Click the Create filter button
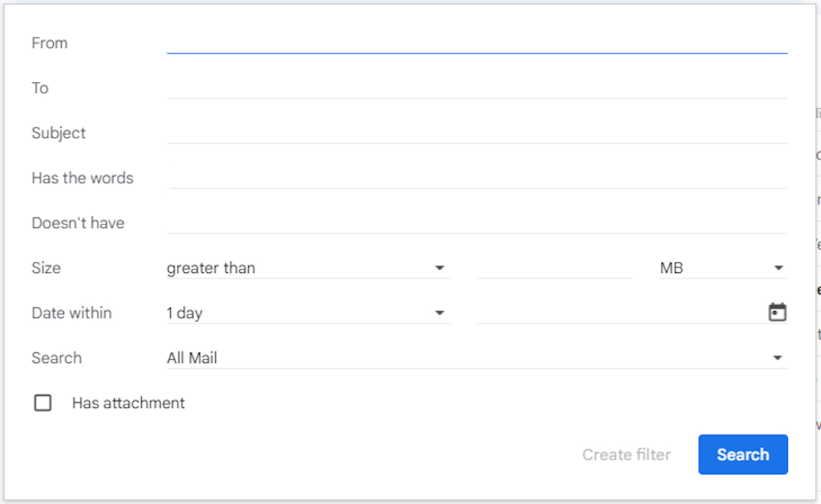Screen dimensions: 821x504 pyautogui.click(x=626, y=454)
